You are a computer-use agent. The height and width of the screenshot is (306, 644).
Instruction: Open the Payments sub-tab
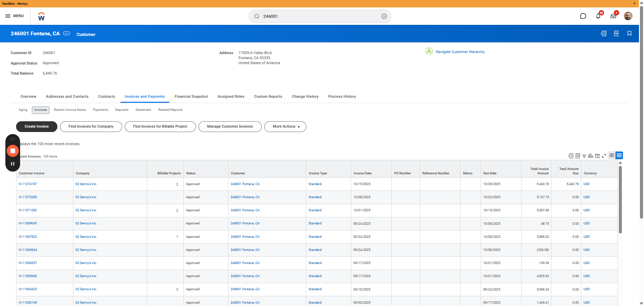coord(100,110)
